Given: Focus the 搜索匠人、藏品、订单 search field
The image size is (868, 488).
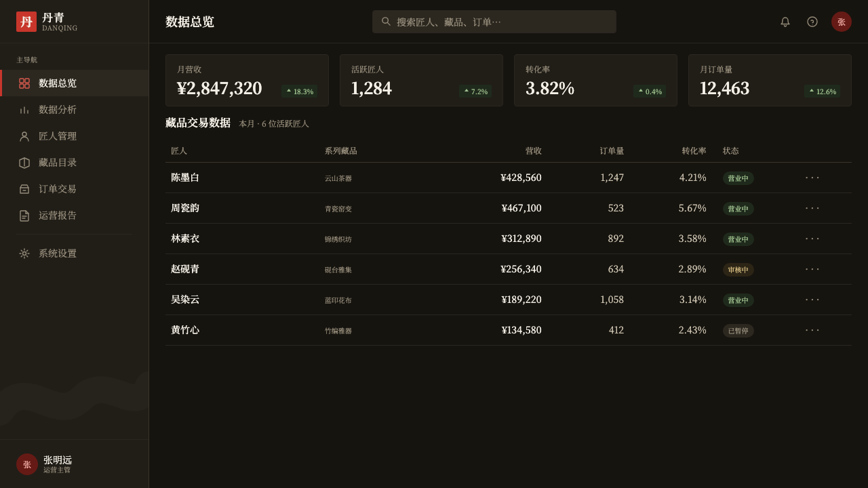Looking at the screenshot, I should 494,22.
